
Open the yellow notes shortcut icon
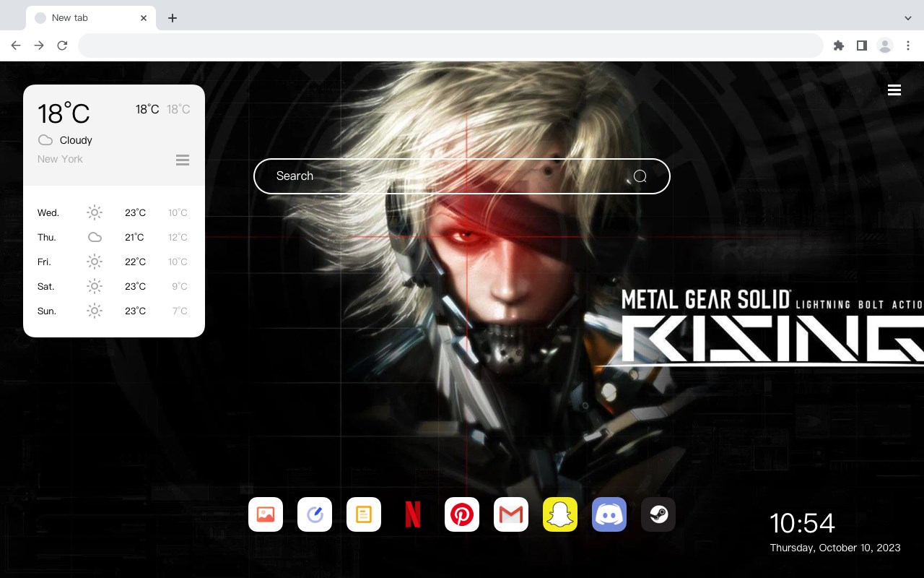pyautogui.click(x=364, y=514)
